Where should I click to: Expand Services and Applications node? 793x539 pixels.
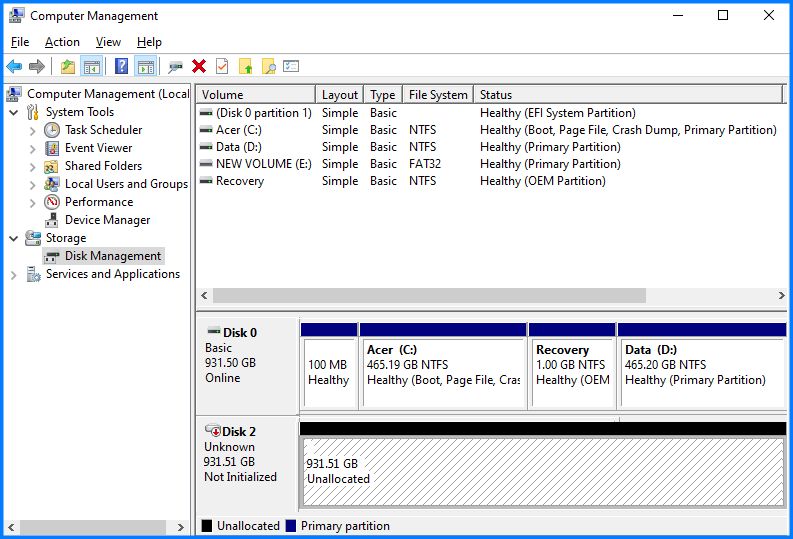pyautogui.click(x=14, y=275)
